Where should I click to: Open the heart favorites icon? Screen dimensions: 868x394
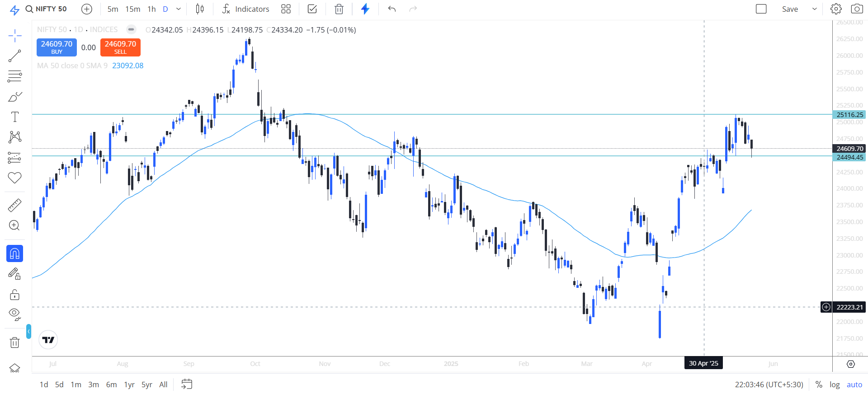pyautogui.click(x=14, y=178)
